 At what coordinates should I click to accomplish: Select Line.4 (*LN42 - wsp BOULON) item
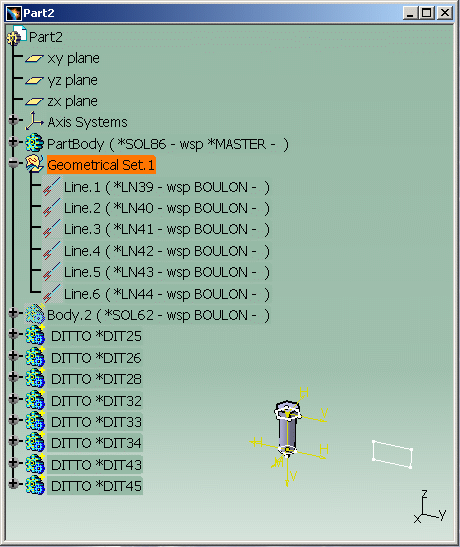pos(167,251)
